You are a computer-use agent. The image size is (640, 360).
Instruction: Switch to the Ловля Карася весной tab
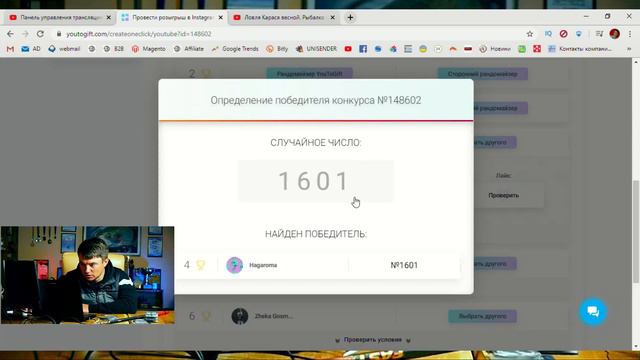pyautogui.click(x=284, y=18)
